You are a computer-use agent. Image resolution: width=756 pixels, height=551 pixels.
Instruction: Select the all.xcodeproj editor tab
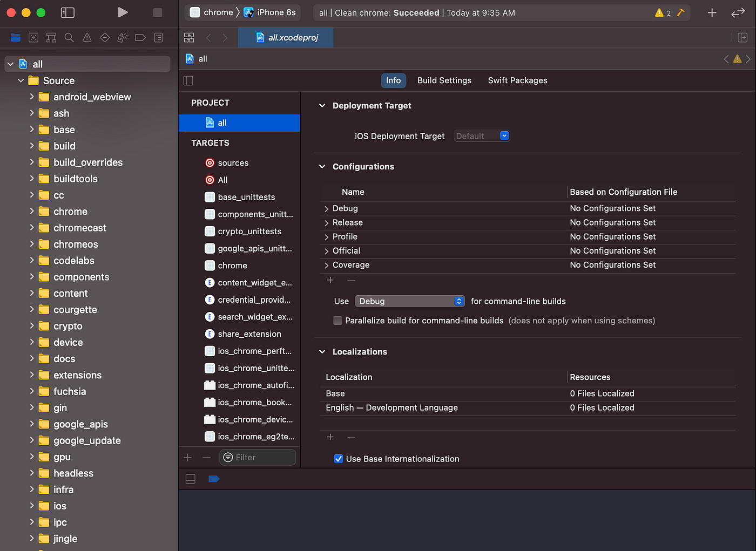coord(286,37)
